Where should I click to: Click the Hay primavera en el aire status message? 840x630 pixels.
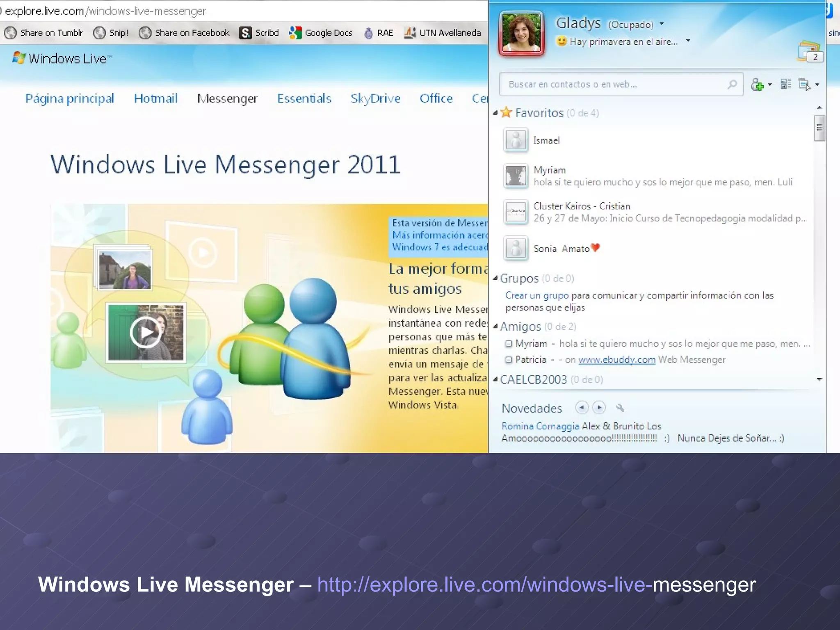pos(623,41)
